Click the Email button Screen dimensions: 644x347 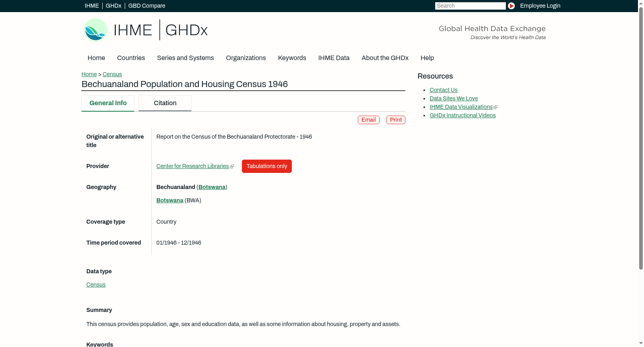tap(369, 120)
